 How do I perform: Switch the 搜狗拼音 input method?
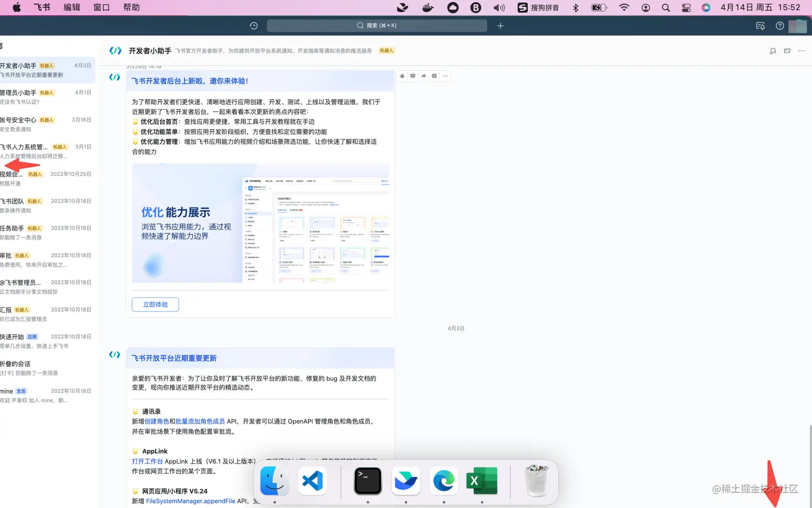point(538,8)
